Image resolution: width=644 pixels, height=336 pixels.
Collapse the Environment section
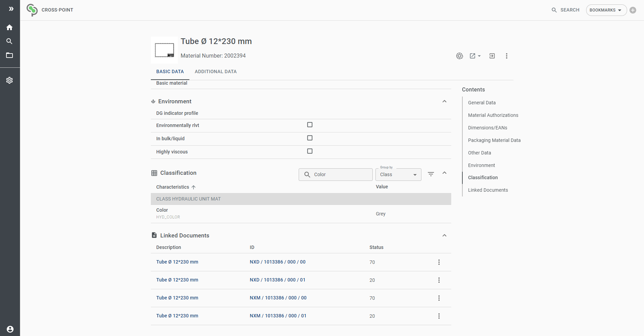click(444, 101)
